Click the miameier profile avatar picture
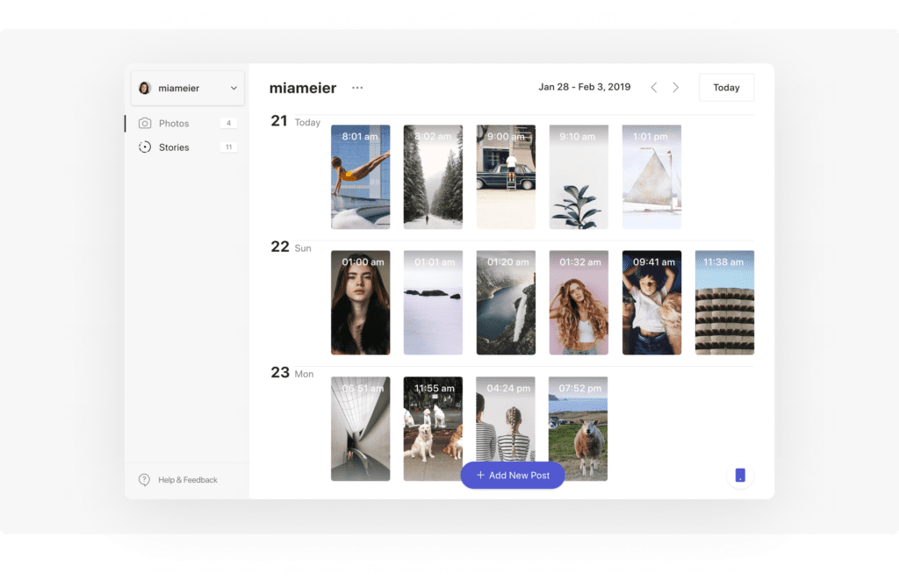 146,88
